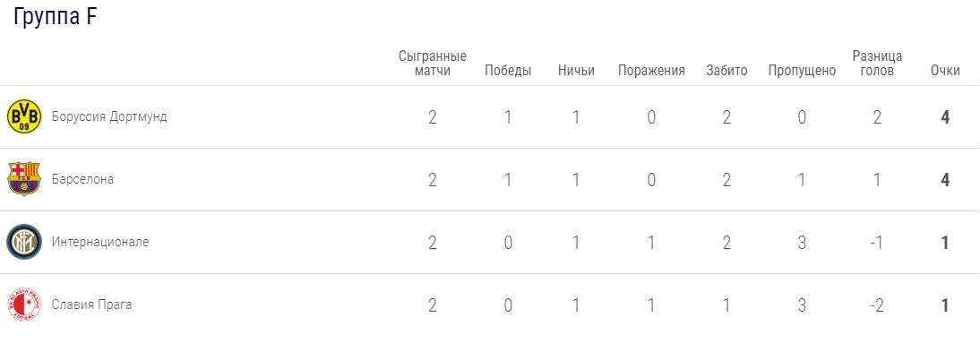Click the Borussia Dortmund club logo
Image resolution: width=980 pixels, height=343 pixels.
point(24,116)
